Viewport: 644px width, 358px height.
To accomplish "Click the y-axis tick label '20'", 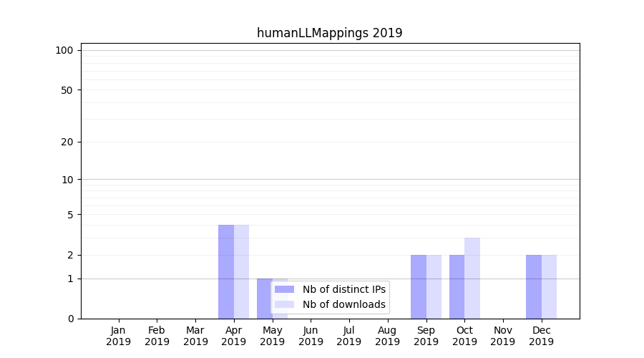I will 67,142.
